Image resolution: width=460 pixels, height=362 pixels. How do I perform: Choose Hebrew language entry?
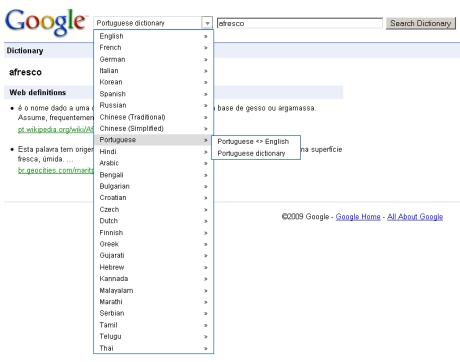[x=153, y=267]
